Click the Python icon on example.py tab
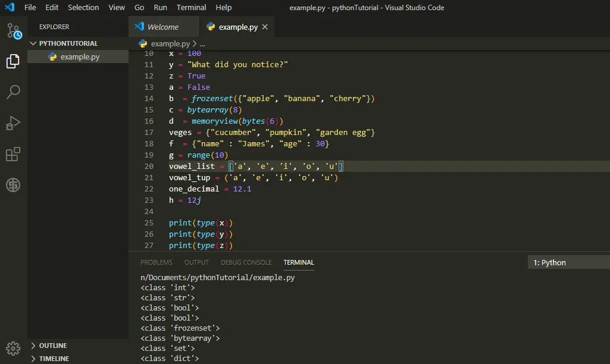Viewport: 610px width, 364px height. [211, 26]
